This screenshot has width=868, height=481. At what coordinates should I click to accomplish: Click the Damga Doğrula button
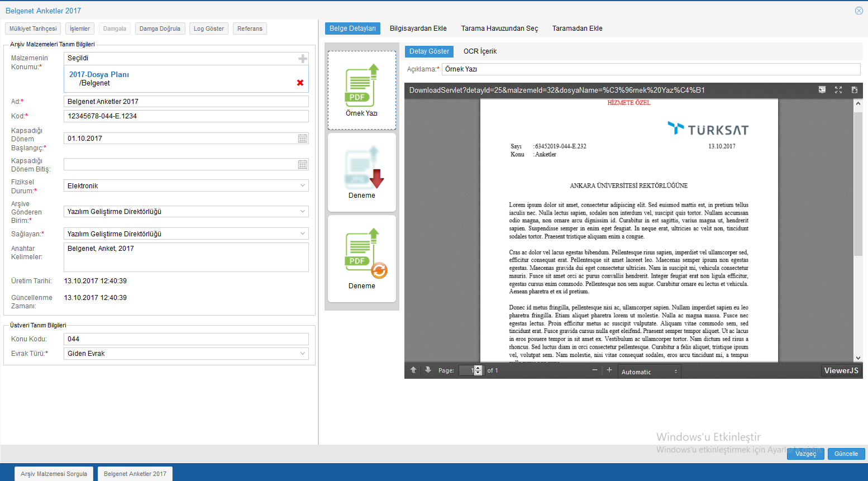(x=160, y=28)
